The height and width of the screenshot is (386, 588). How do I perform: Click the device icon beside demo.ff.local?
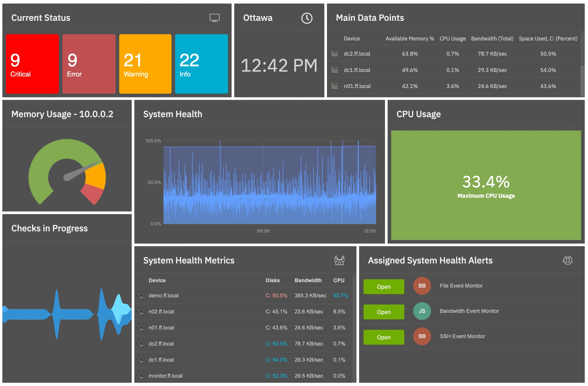click(141, 296)
